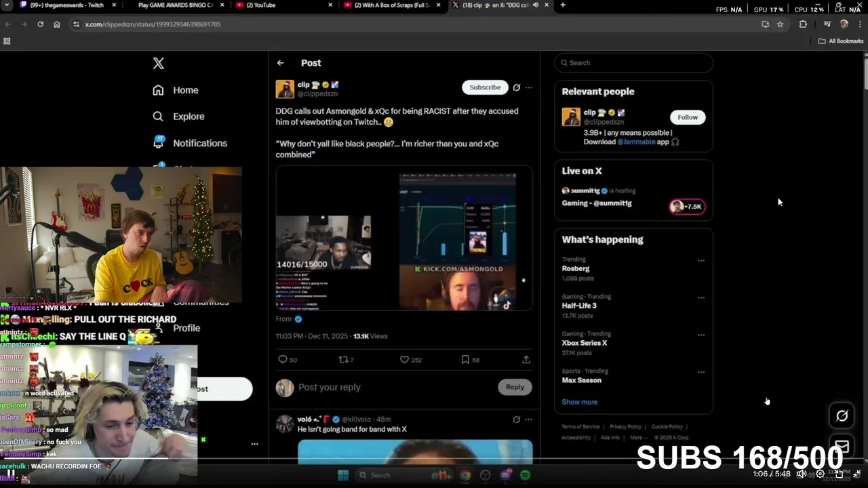Viewport: 868px width, 488px height.
Task: Open more options on Max Sasson trend
Action: 701,372
